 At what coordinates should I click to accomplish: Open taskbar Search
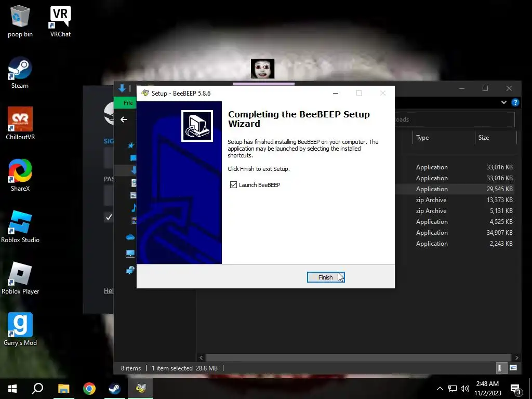[x=37, y=389]
